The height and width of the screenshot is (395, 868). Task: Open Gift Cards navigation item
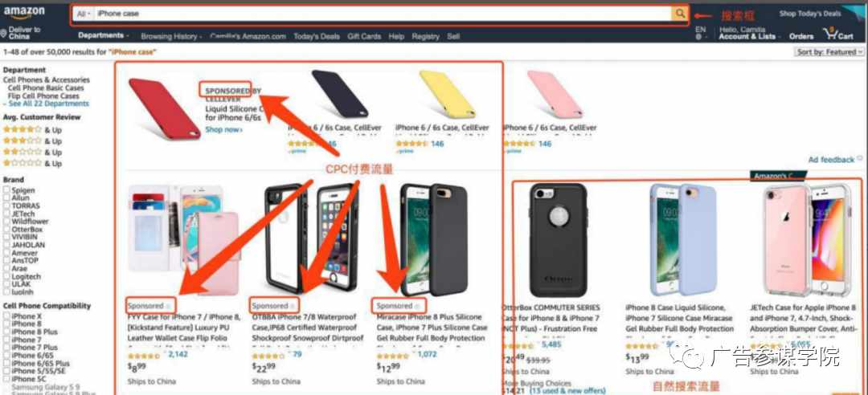[364, 36]
